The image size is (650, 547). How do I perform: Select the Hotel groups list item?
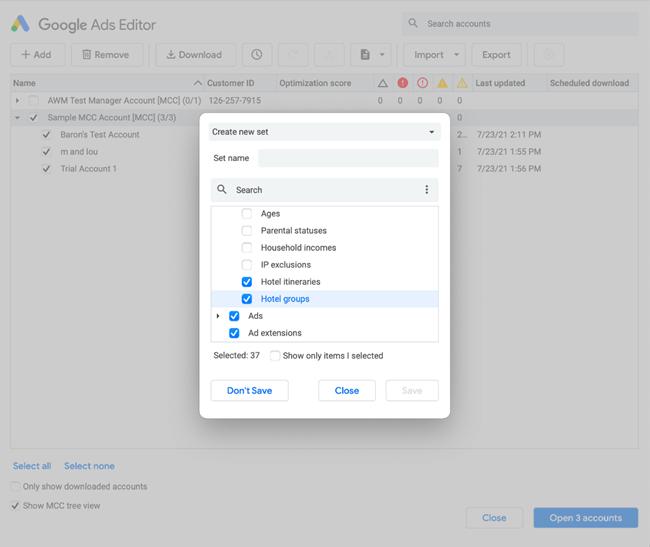point(285,299)
